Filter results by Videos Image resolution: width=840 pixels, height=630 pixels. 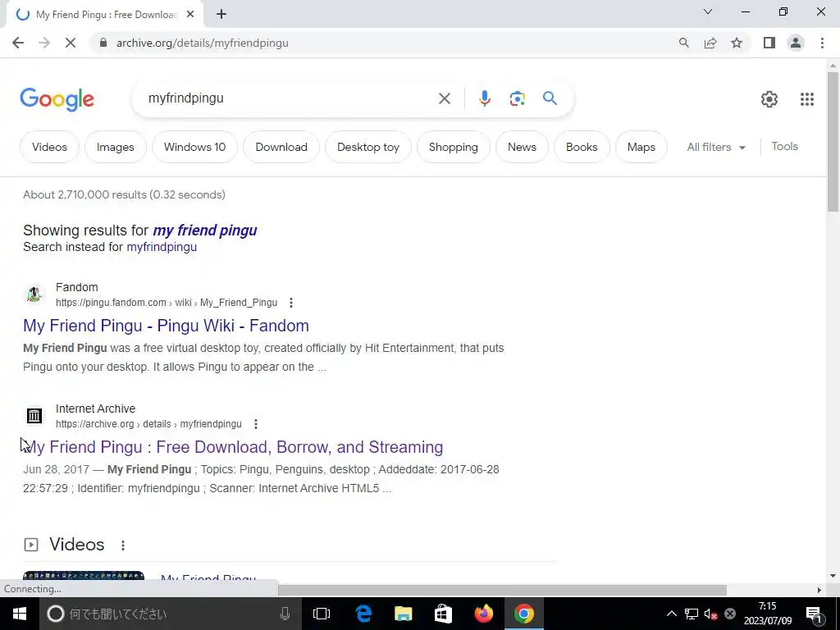pos(49,148)
